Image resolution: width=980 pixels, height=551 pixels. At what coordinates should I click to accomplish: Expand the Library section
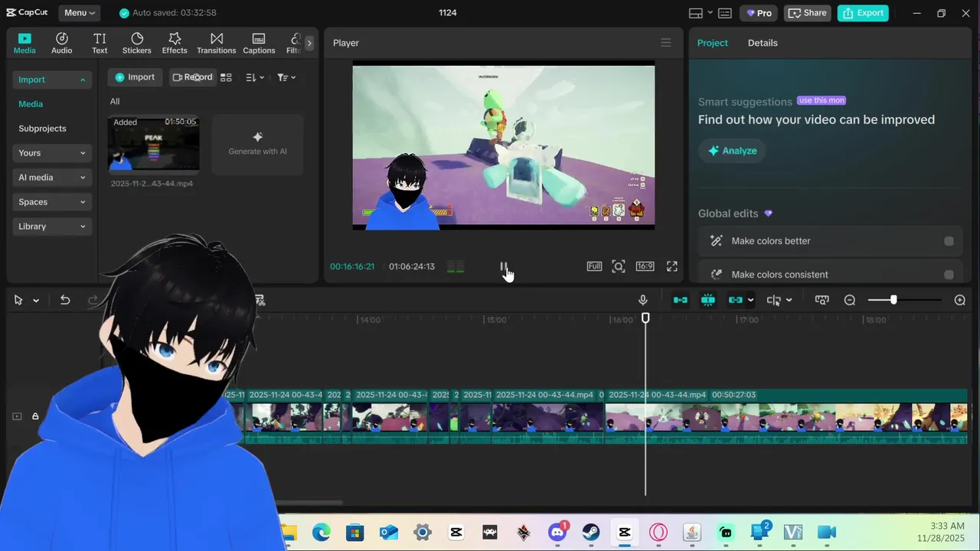(x=52, y=227)
